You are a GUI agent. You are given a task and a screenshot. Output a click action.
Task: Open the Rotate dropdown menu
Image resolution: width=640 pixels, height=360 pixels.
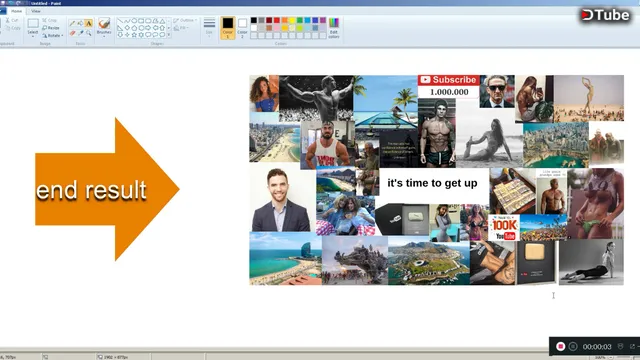(x=53, y=36)
